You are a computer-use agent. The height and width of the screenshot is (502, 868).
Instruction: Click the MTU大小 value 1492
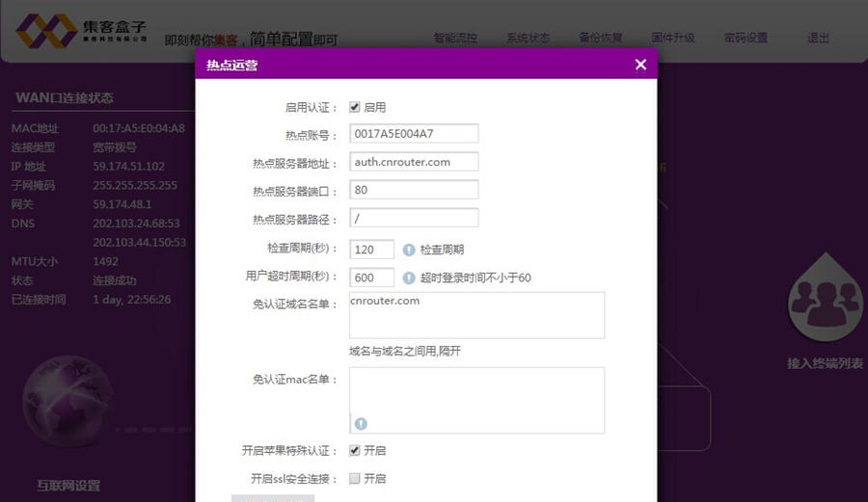point(105,261)
